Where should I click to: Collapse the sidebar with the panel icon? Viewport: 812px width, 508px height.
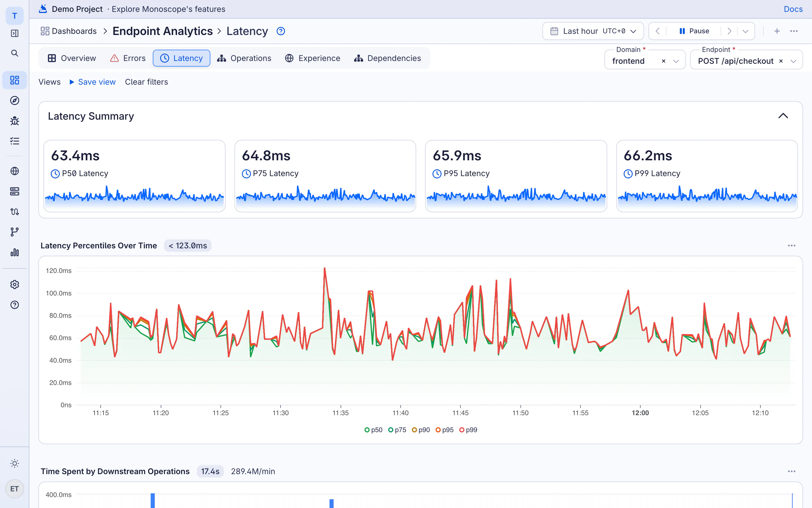click(14, 33)
